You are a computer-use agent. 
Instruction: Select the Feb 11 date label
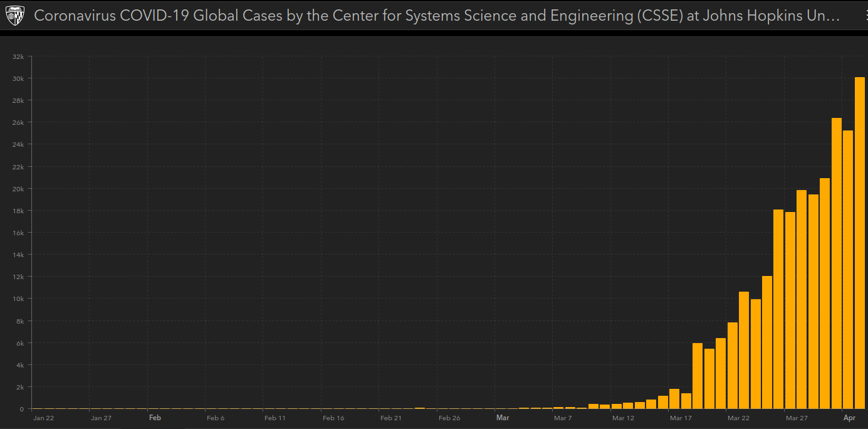click(275, 418)
